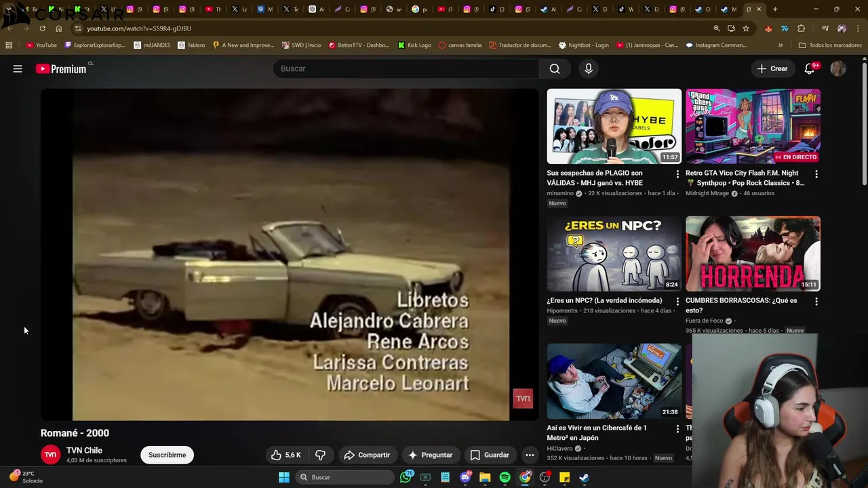Expand hidden bookmarks overflow chevron
868x488 pixels.
(781, 45)
